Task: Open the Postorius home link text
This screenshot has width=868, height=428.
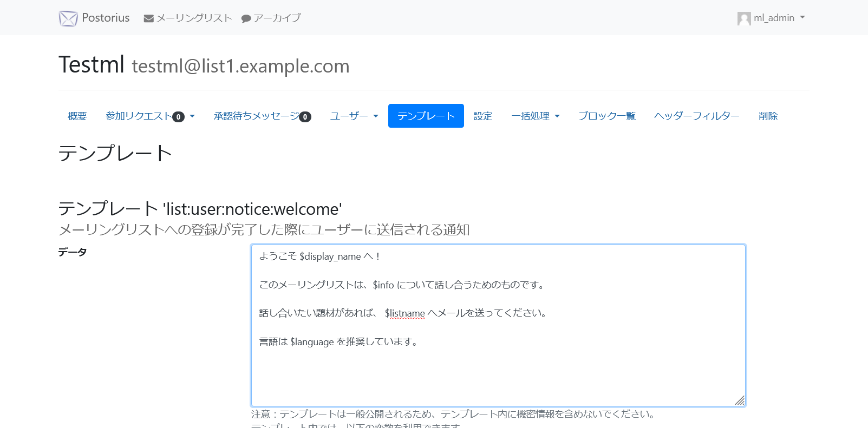Action: [x=106, y=18]
